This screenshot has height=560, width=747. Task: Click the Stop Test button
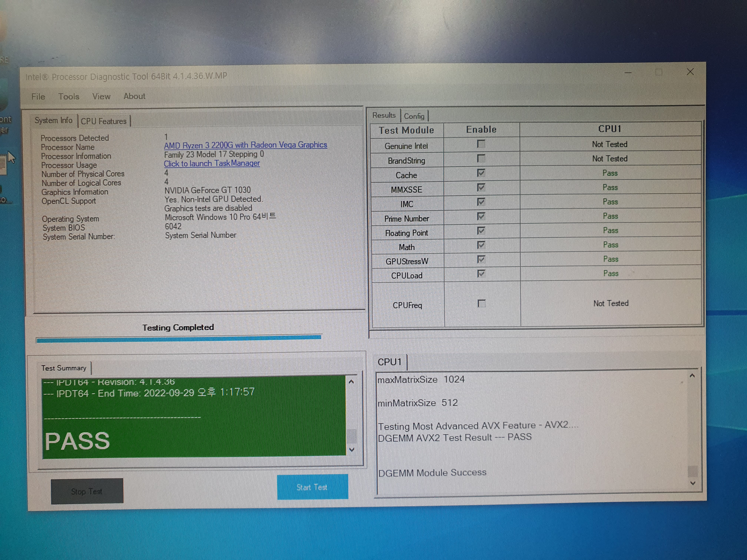(87, 491)
